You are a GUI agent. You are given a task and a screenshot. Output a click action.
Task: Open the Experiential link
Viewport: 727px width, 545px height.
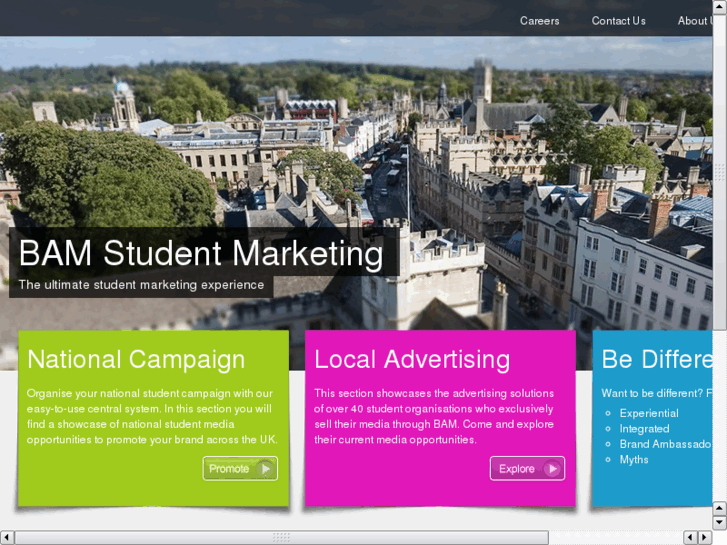(x=649, y=413)
